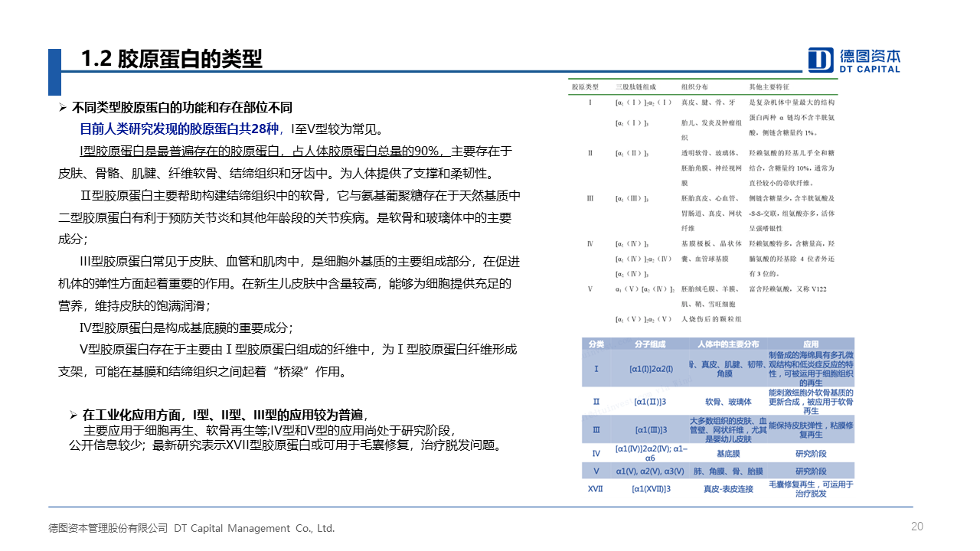Click the blue table cell '[α1(IV)]2α2(IV); α1–α6'
This screenshot has height=551, width=980.
(652, 453)
